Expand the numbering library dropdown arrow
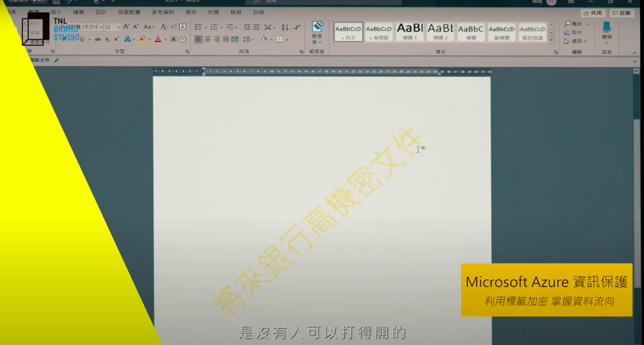 (x=221, y=27)
